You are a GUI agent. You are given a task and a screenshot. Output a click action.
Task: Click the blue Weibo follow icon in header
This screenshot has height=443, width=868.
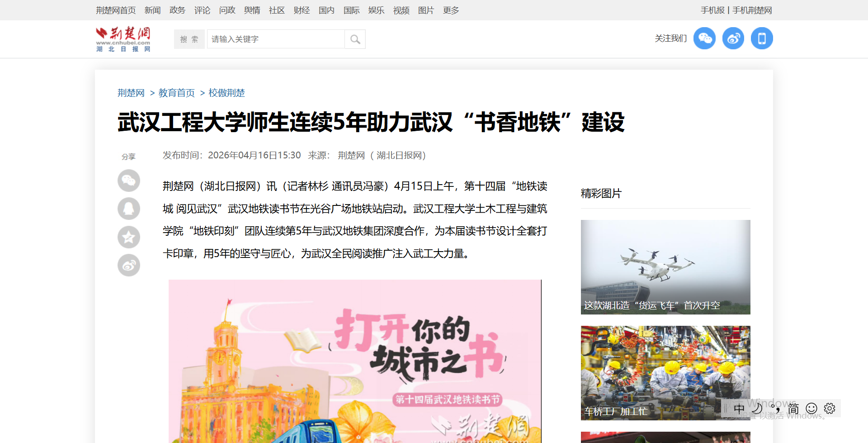[733, 38]
